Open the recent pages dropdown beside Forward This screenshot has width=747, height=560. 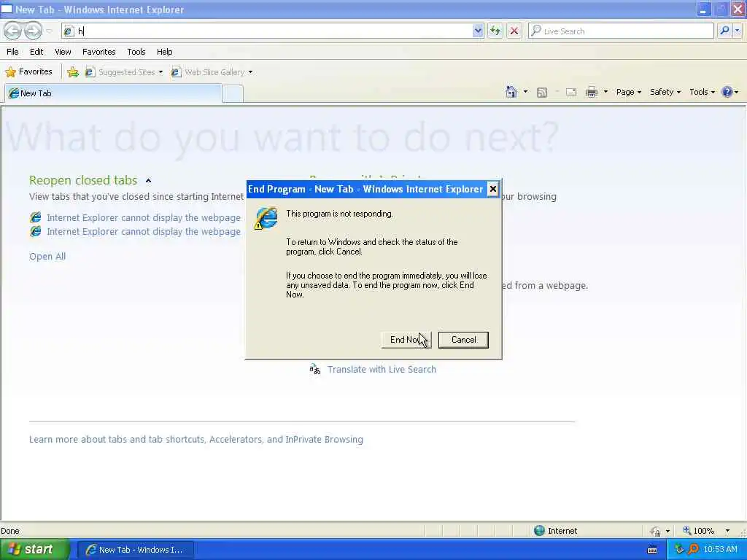pyautogui.click(x=49, y=31)
